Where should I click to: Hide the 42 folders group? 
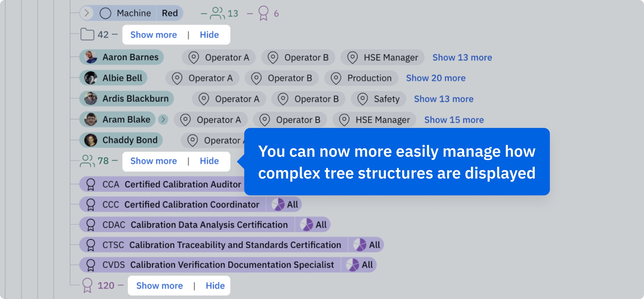[209, 35]
